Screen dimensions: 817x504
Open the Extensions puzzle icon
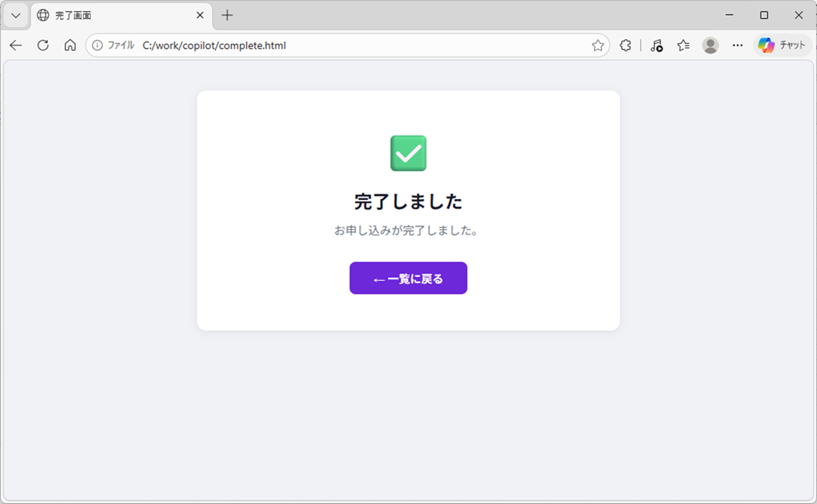click(625, 45)
